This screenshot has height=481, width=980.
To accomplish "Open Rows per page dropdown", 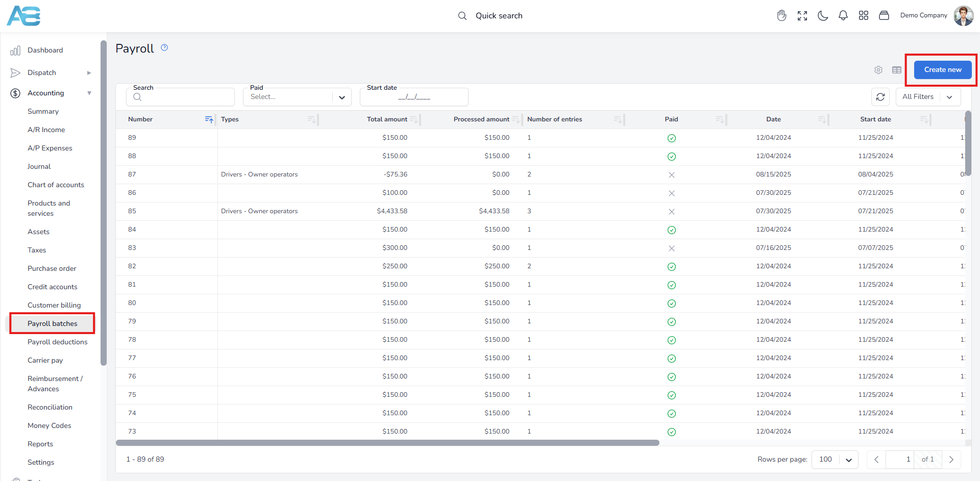I will coord(835,460).
